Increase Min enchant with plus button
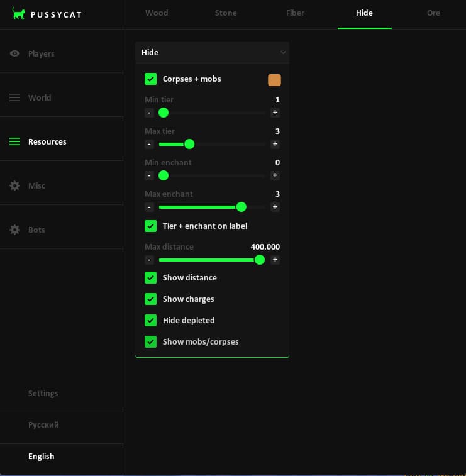The height and width of the screenshot is (476, 466). [x=275, y=175]
